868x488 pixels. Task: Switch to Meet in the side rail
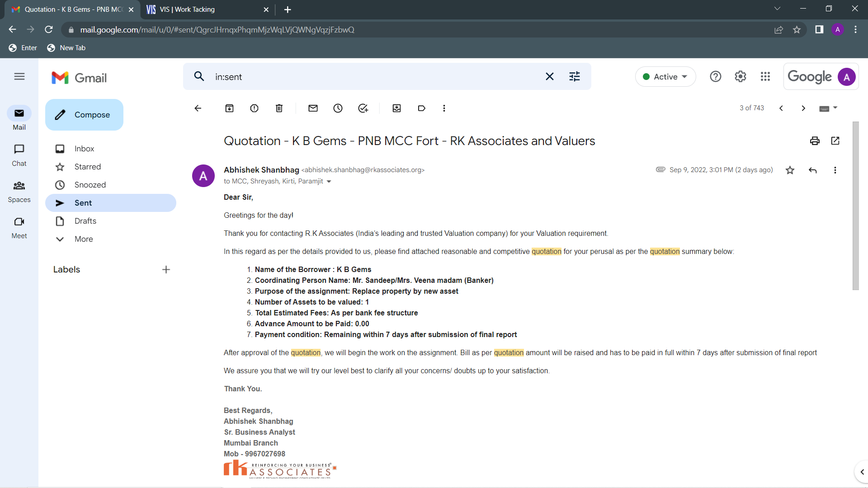pos(19,227)
